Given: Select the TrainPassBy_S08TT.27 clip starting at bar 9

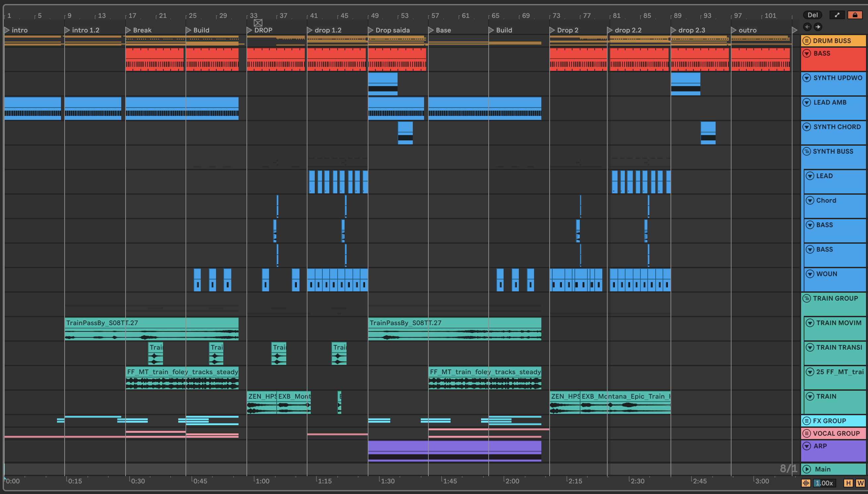Looking at the screenshot, I should pyautogui.click(x=151, y=329).
